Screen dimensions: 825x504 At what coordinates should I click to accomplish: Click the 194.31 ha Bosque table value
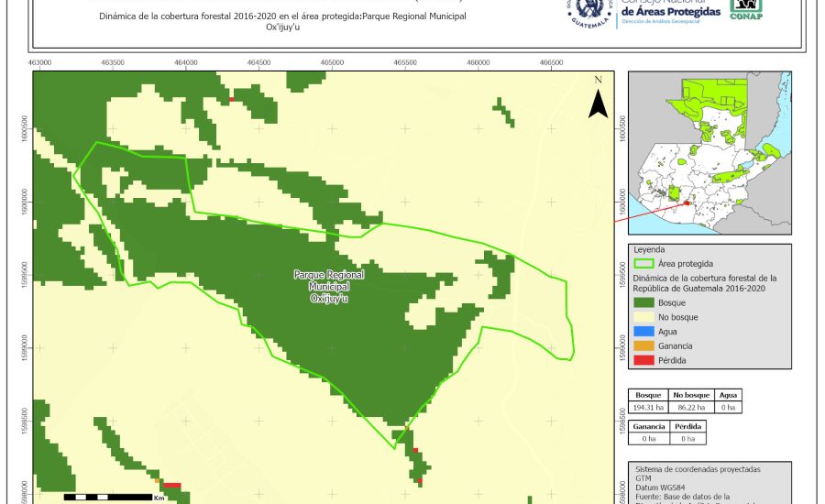648,406
